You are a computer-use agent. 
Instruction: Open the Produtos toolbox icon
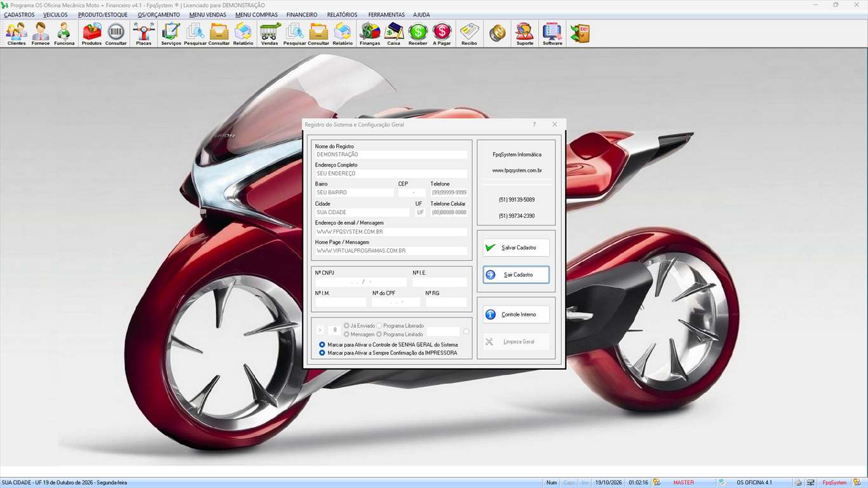coord(92,34)
